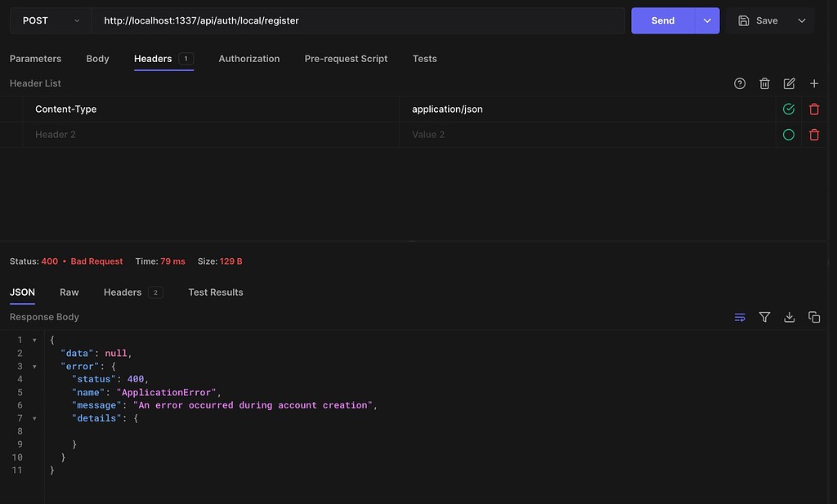Delete the Content-Type header row
The height and width of the screenshot is (504, 837).
814,109
